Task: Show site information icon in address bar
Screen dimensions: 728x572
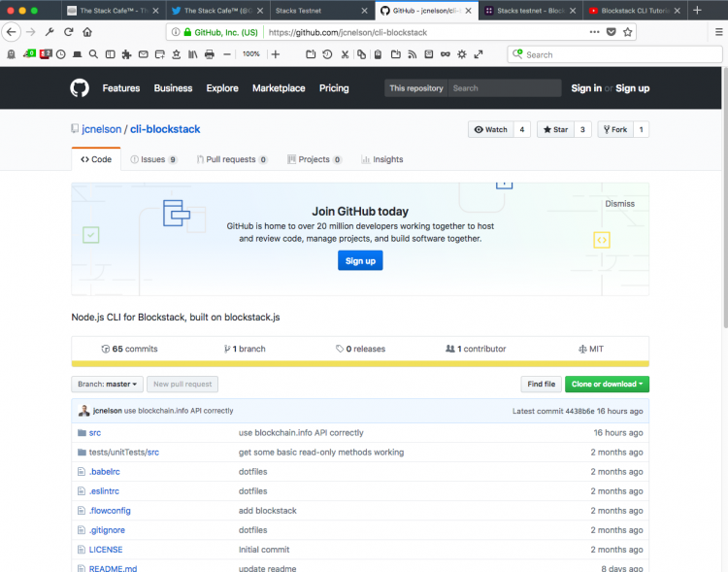Action: tap(176, 32)
